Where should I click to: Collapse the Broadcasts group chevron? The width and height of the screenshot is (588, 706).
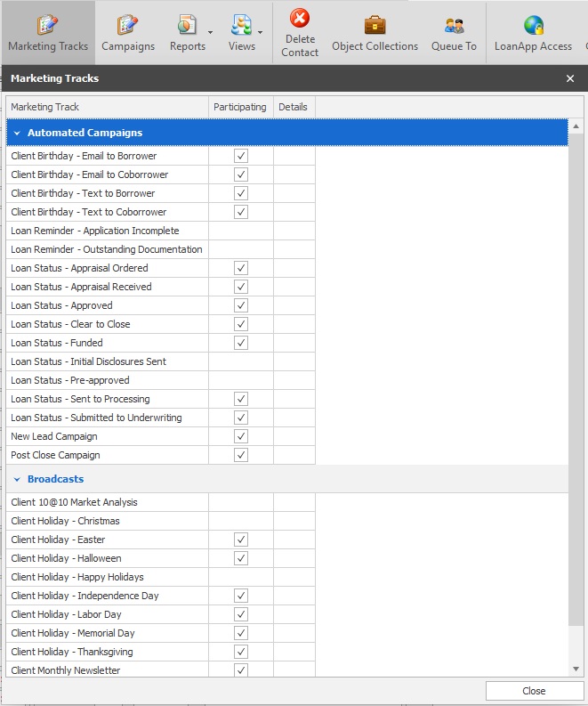click(x=17, y=479)
